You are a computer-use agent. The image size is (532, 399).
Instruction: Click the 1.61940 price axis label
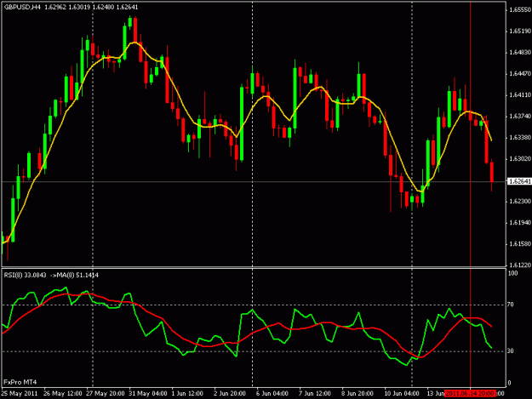(520, 222)
